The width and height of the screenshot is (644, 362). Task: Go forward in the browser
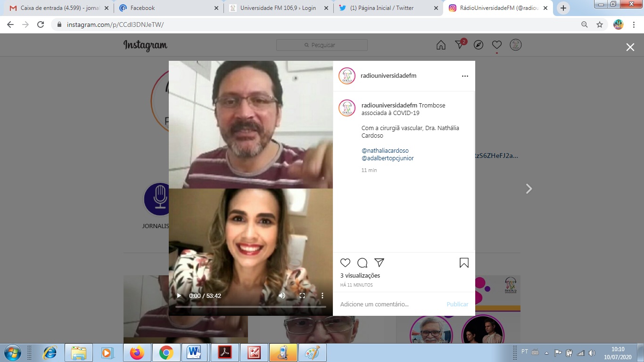[x=25, y=25]
